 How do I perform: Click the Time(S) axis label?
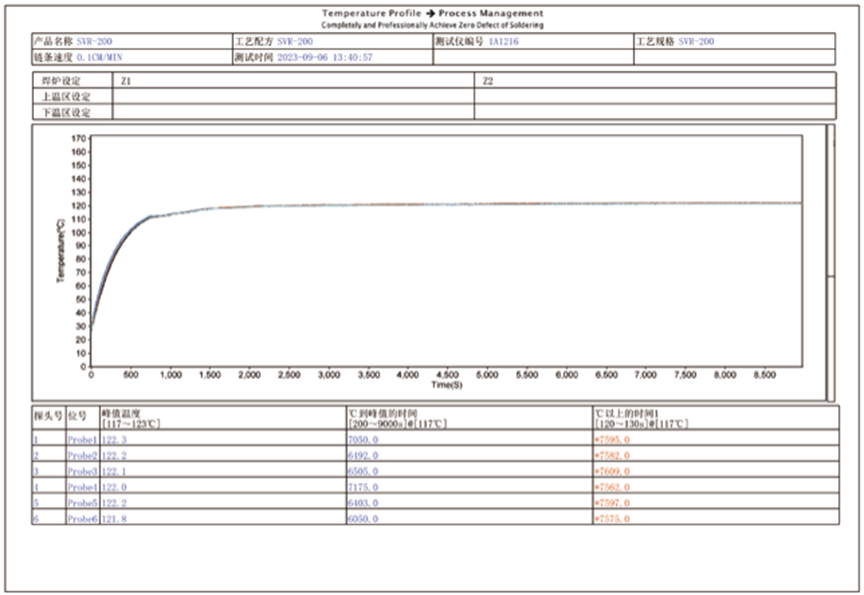point(446,384)
